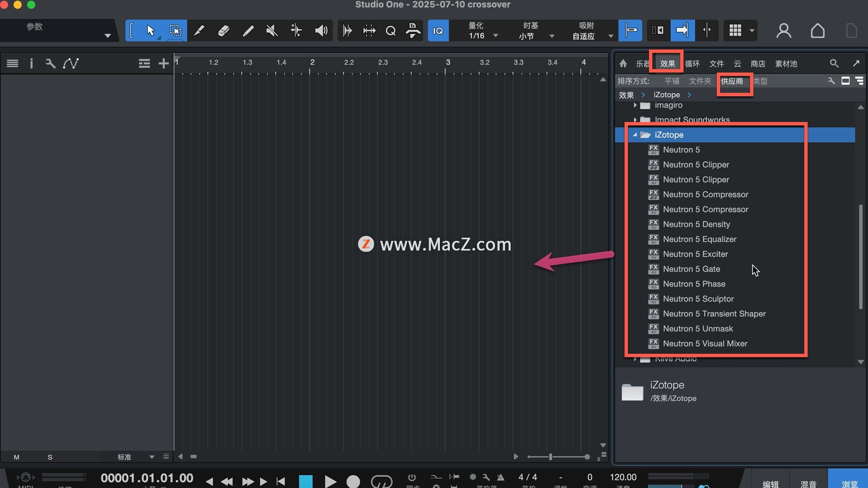
Task: Click the browser home icon
Action: (623, 63)
